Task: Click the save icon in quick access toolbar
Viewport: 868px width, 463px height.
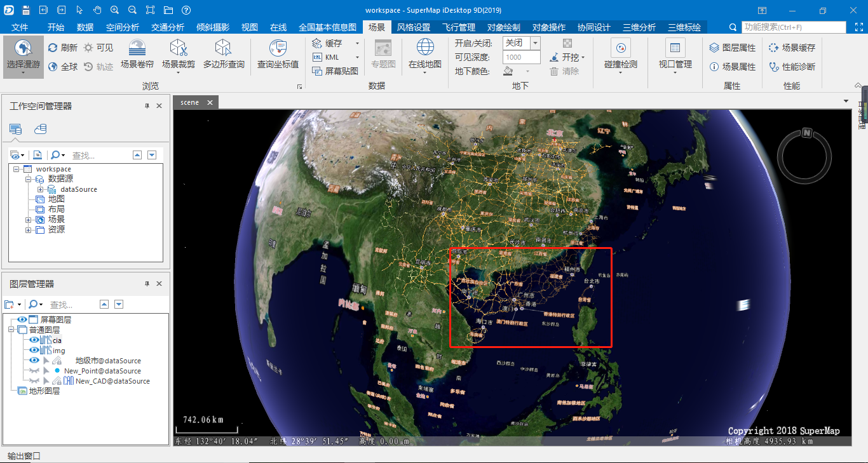Action: (x=25, y=10)
